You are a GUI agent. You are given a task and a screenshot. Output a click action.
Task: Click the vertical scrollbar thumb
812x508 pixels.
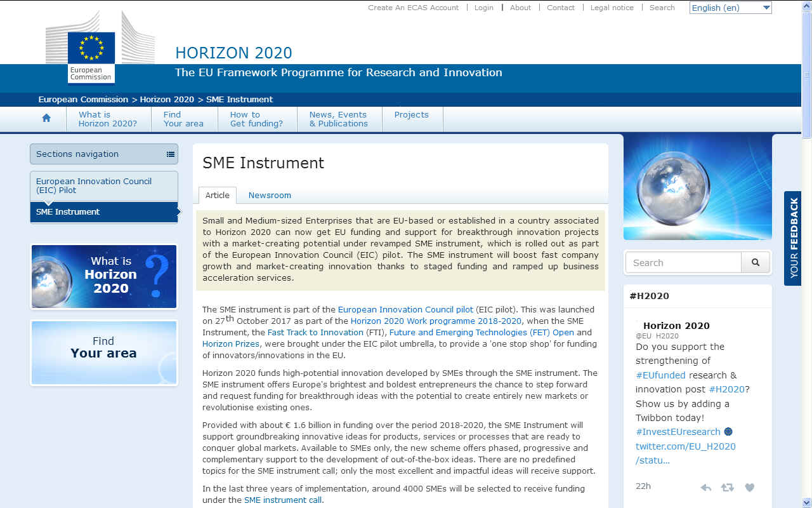pyautogui.click(x=806, y=74)
